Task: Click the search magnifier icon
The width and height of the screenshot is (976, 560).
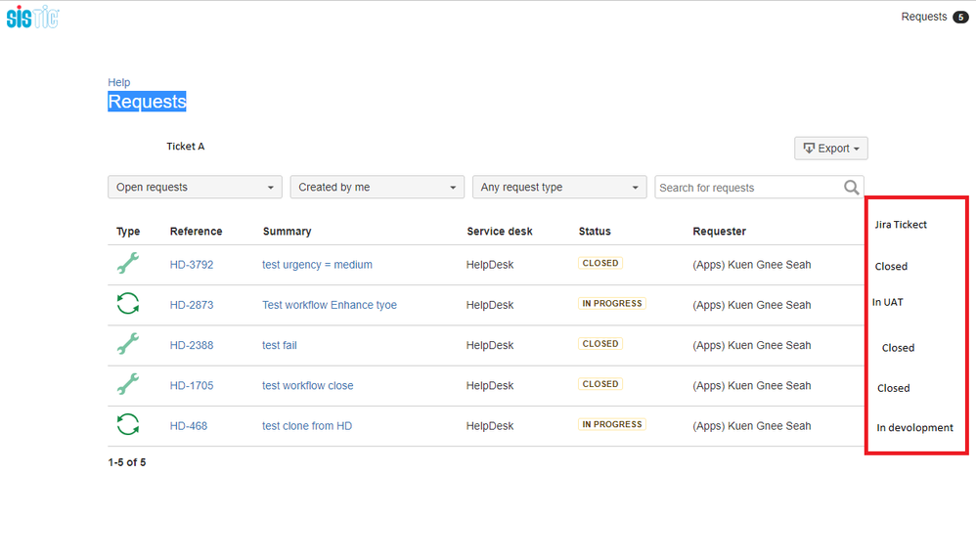Action: 851,188
